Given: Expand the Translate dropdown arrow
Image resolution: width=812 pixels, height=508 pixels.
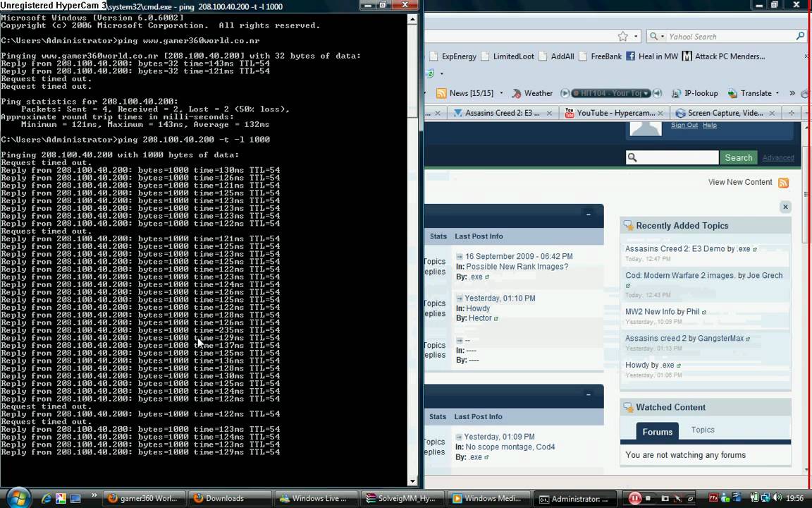Looking at the screenshot, I should click(x=777, y=93).
